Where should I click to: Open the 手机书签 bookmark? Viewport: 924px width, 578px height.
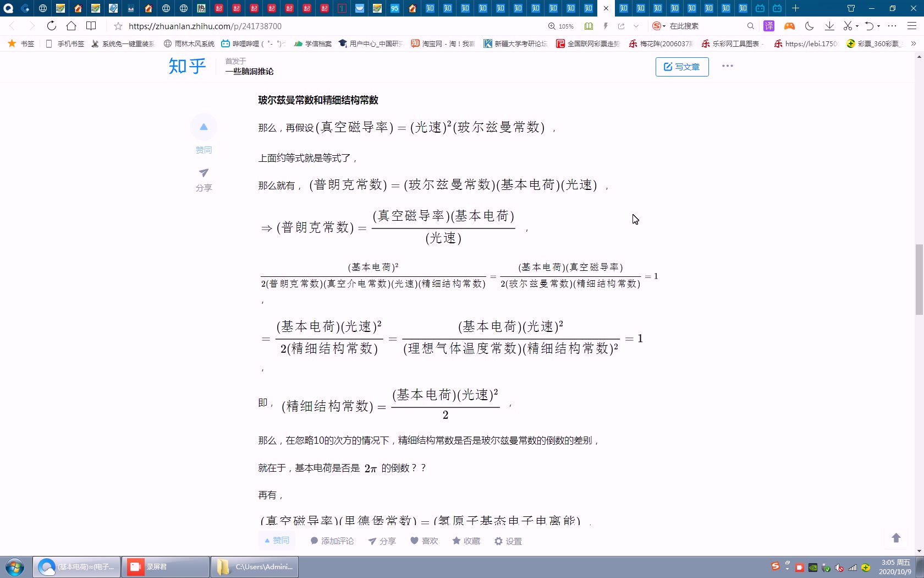(x=65, y=43)
